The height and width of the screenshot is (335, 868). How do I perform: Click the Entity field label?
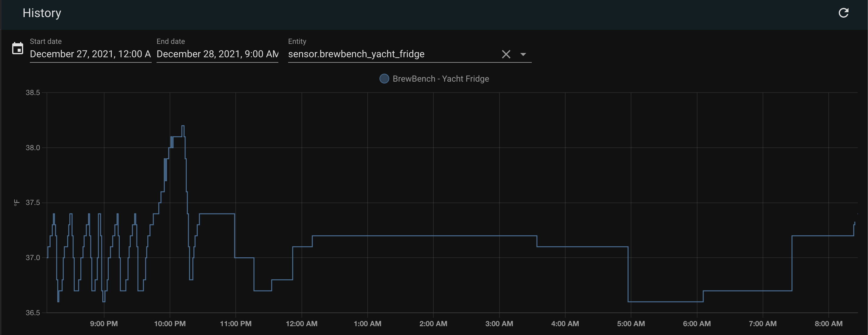(297, 41)
